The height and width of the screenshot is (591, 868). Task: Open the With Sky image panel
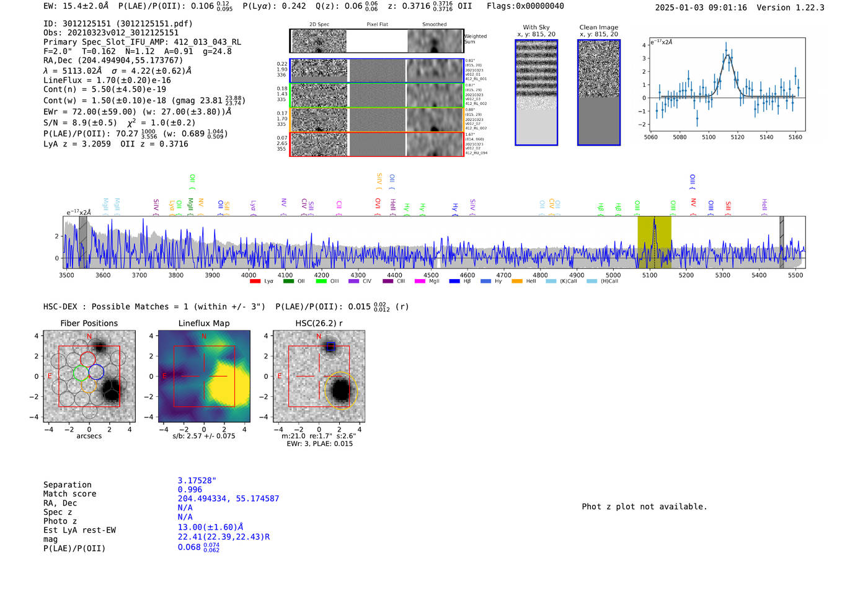(536, 92)
